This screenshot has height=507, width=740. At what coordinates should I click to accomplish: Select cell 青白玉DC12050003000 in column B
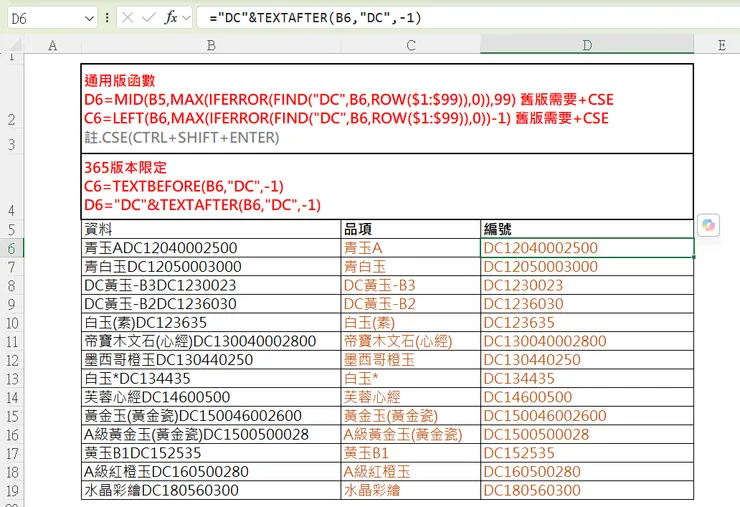(x=211, y=267)
